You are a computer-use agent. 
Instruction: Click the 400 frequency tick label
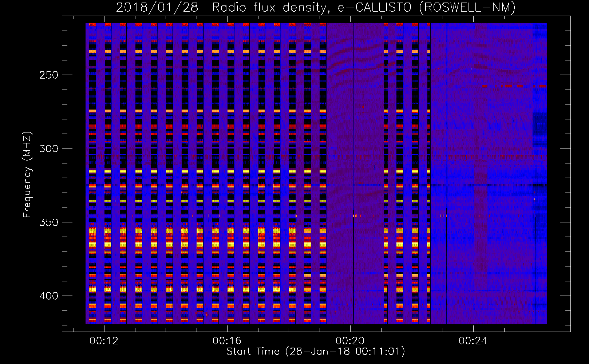pos(48,296)
